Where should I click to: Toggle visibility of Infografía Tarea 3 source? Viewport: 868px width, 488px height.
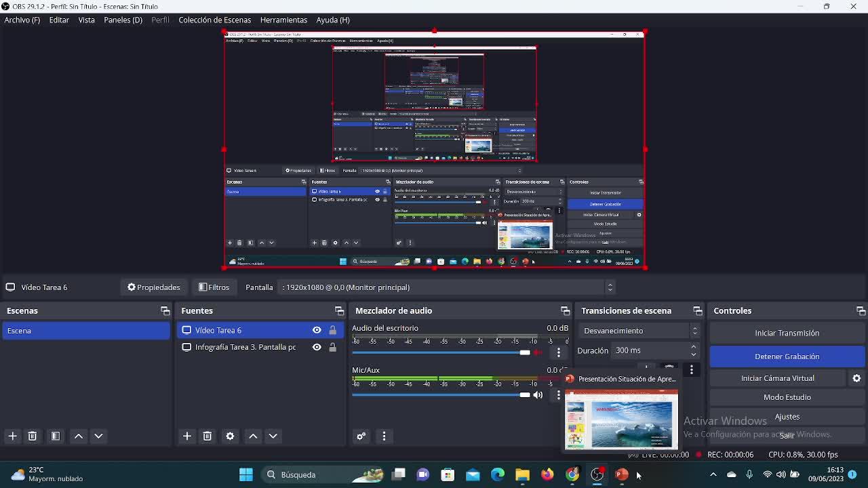coord(317,347)
